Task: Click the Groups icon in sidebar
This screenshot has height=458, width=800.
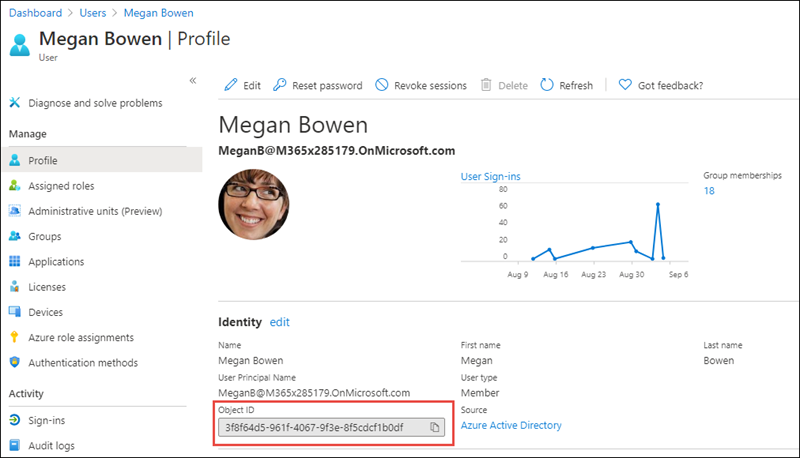Action: tap(15, 236)
